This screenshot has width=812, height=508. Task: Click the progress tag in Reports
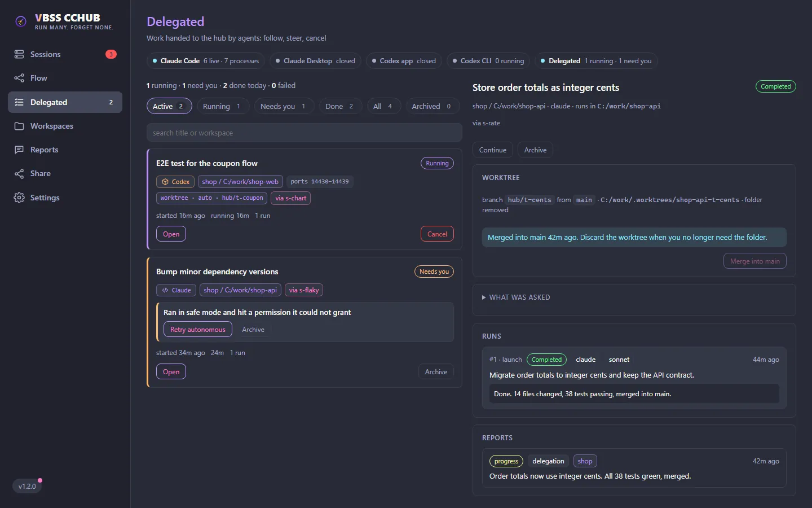tap(506, 461)
